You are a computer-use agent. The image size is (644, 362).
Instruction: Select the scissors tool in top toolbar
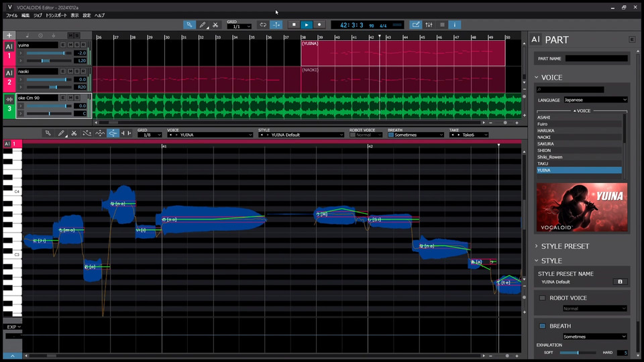pos(215,25)
